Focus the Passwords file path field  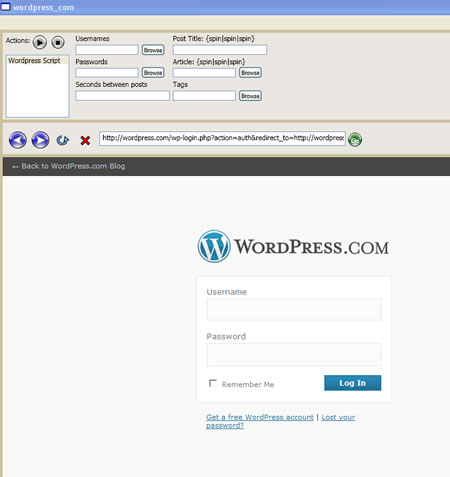107,73
